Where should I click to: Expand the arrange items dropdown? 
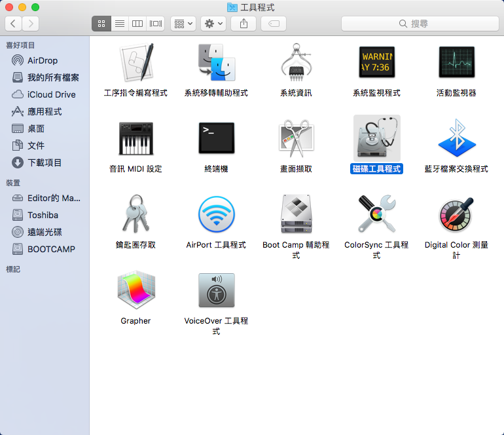click(x=183, y=24)
